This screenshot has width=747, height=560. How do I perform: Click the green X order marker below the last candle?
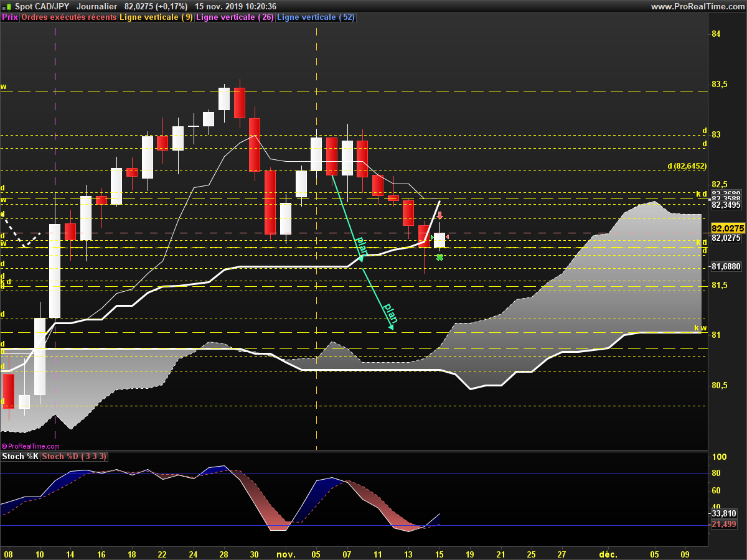[x=439, y=257]
